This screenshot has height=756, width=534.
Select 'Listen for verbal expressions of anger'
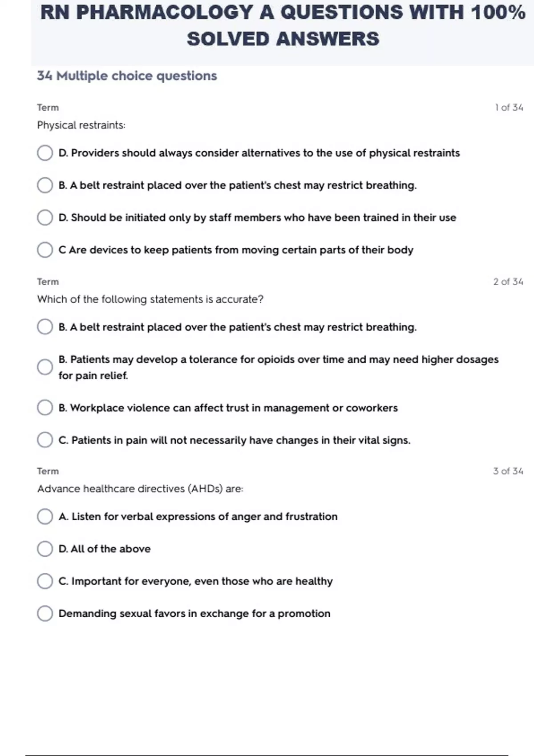click(44, 517)
